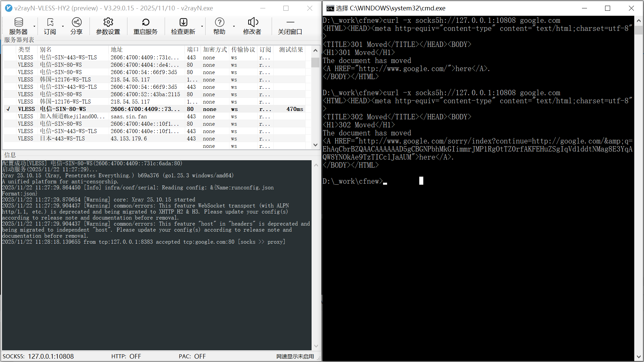The image size is (644, 362).
Task: Sort by the 别名 column header
Action: pos(46,50)
